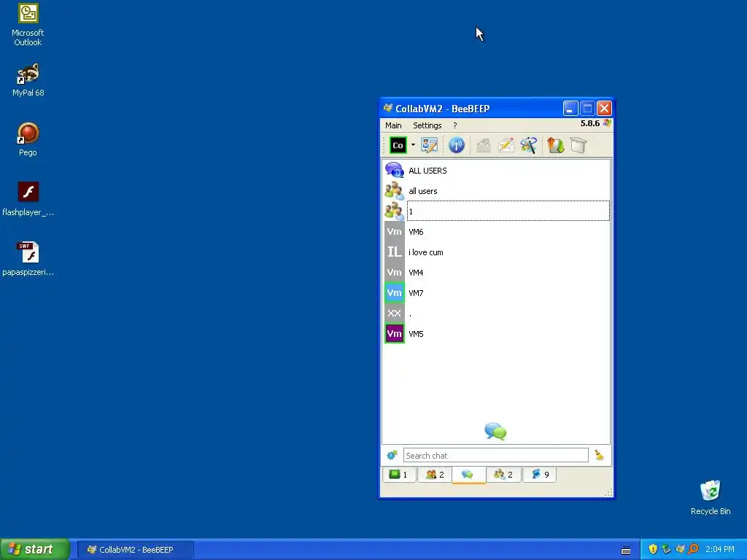Click the 2:04 PM clock
Viewport: 747px width, 560px height.
720,549
